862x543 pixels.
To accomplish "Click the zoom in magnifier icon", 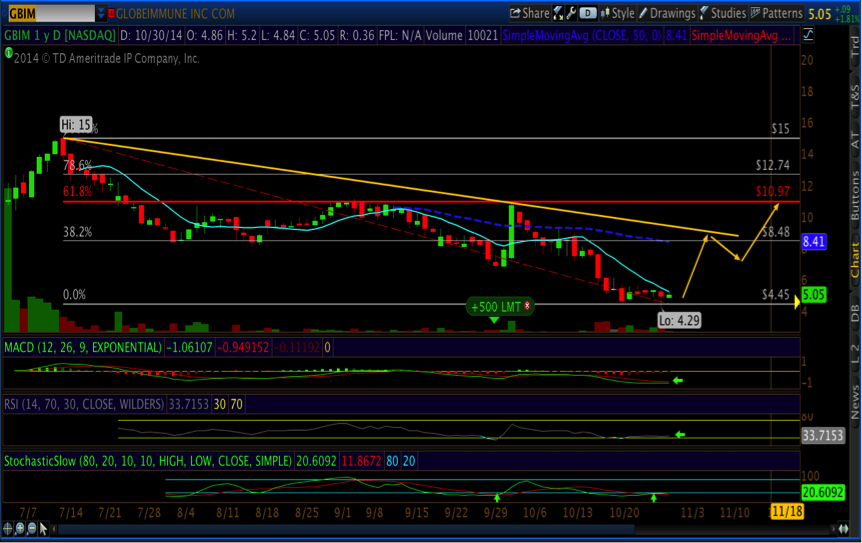I will 20,529.
